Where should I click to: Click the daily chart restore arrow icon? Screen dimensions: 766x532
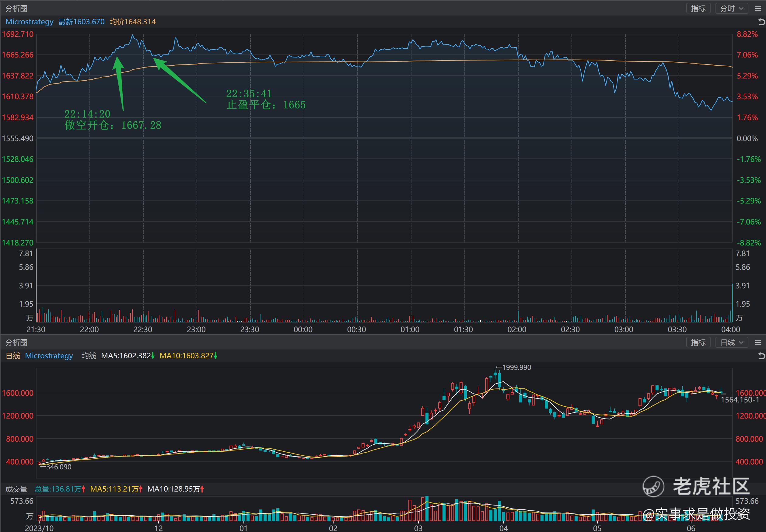[x=762, y=356]
